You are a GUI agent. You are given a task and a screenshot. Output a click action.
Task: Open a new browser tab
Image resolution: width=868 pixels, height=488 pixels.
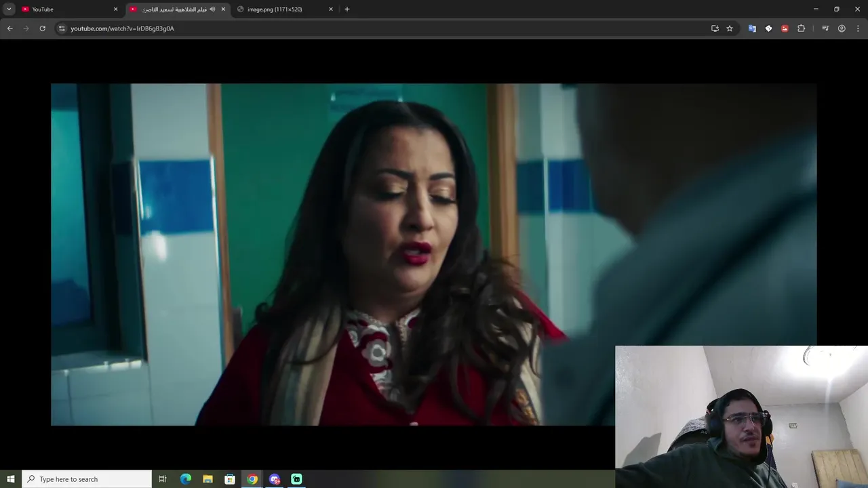tap(347, 9)
